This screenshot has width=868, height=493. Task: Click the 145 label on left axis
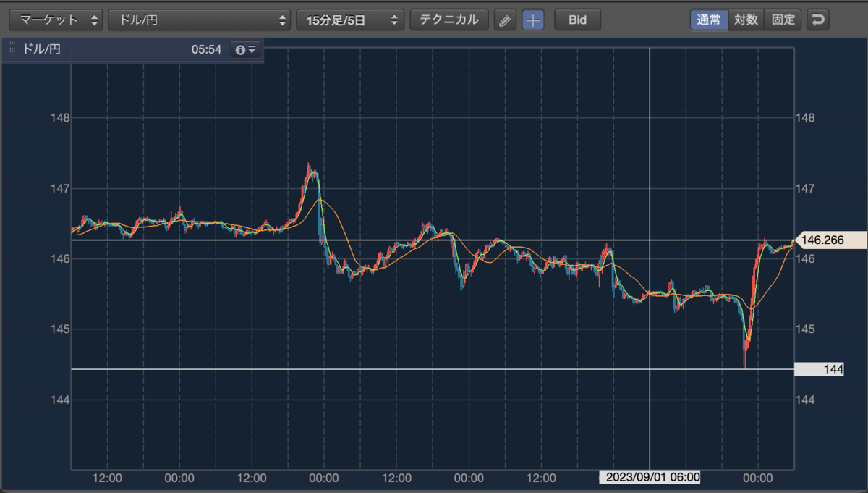coord(59,329)
